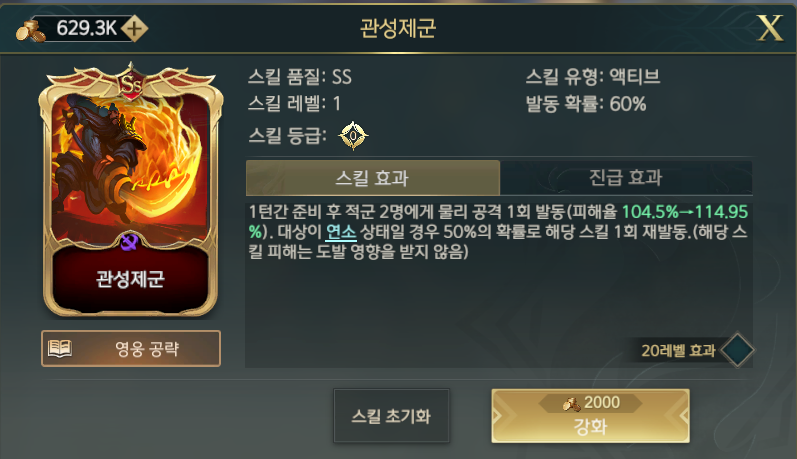The width and height of the screenshot is (797, 459).
Task: Click the SS rank badge on the card
Action: [x=131, y=83]
